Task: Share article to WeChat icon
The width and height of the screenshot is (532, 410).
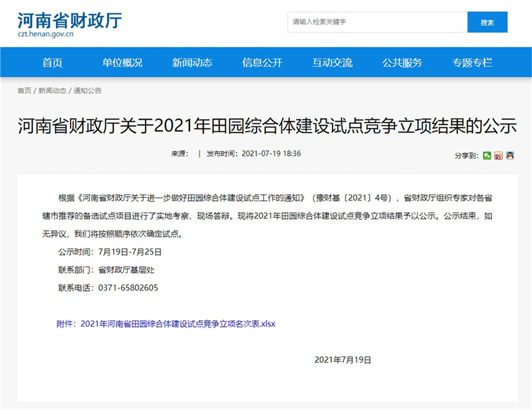Action: tap(487, 156)
